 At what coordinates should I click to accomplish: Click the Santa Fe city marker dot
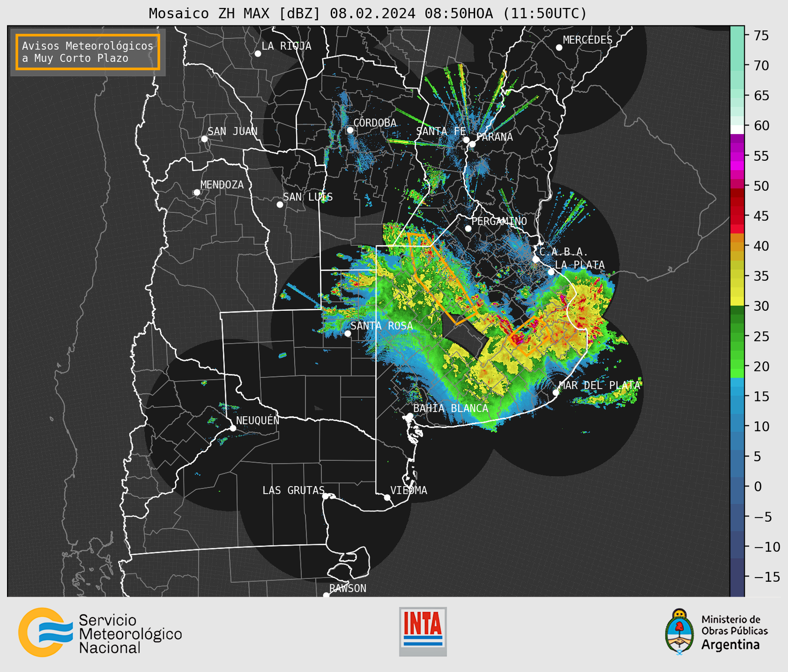[466, 140]
